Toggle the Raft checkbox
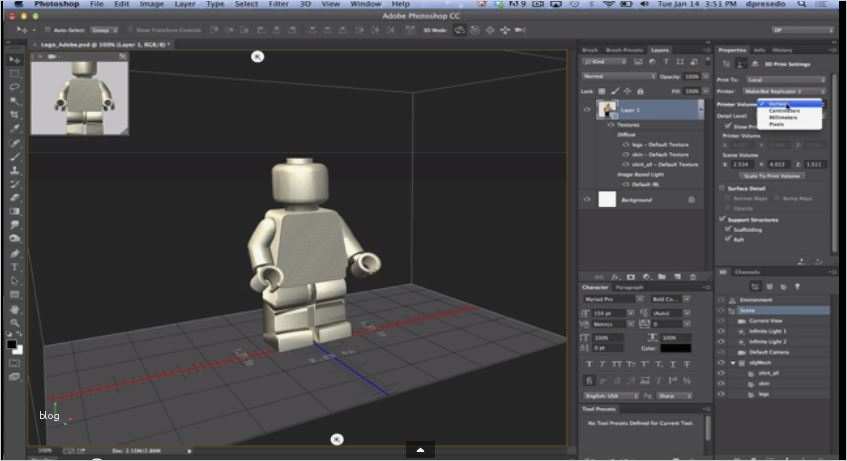847x461 pixels. 728,239
